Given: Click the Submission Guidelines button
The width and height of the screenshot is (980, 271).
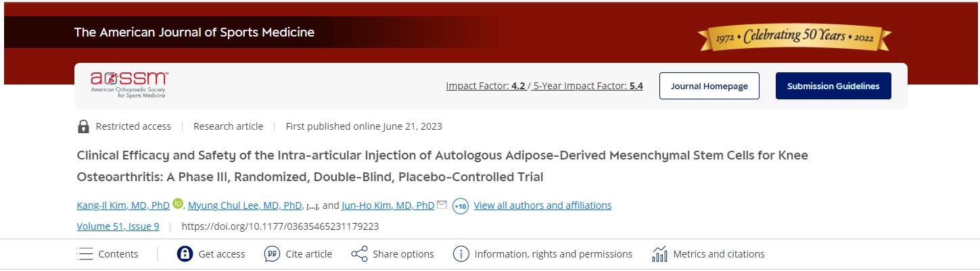Looking at the screenshot, I should [833, 86].
